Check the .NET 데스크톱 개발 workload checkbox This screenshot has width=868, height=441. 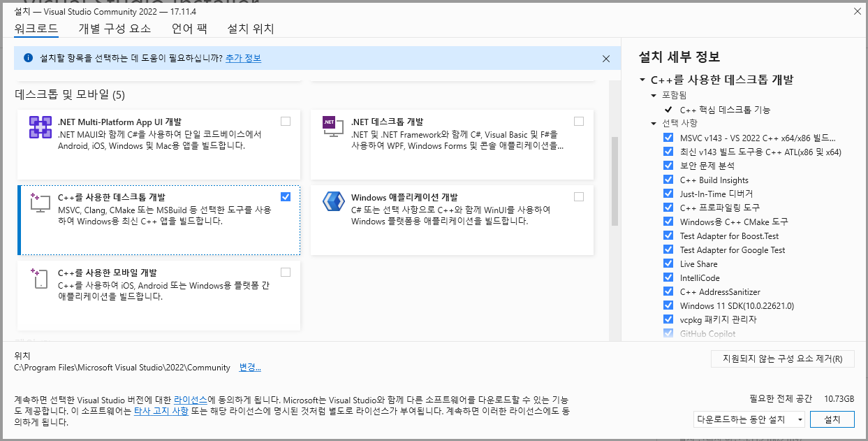point(579,121)
